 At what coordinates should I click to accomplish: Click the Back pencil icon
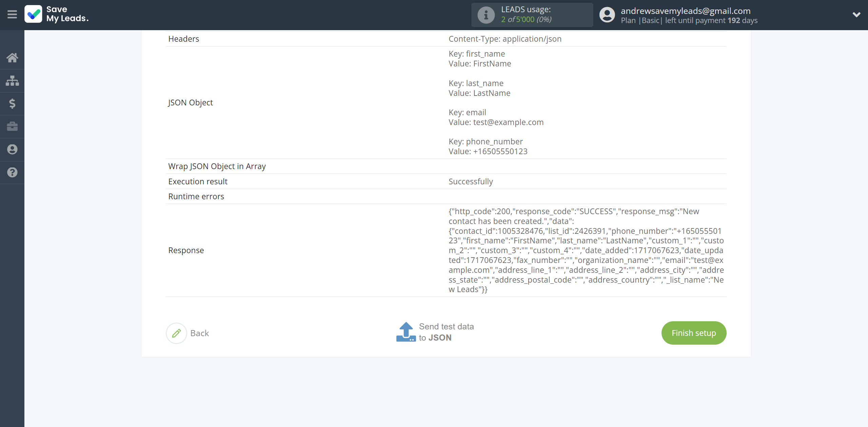(x=176, y=333)
